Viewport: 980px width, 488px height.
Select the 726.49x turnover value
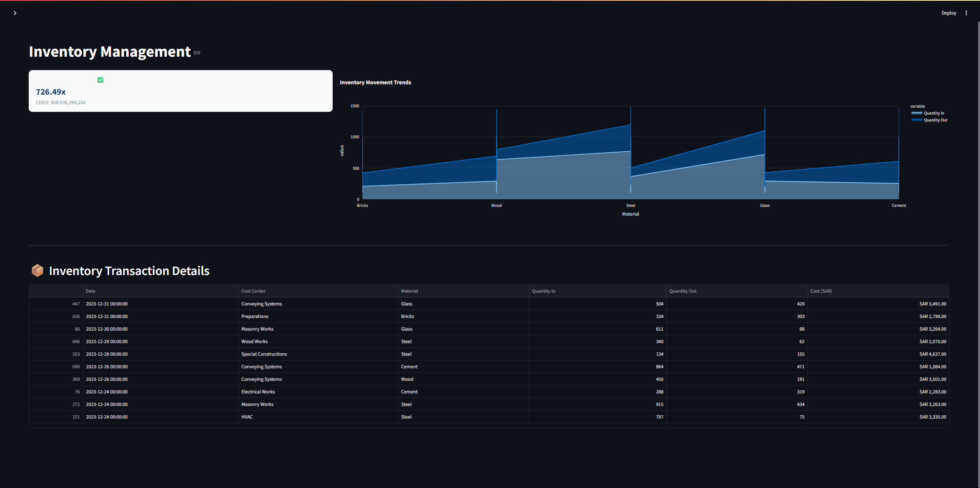click(x=51, y=92)
